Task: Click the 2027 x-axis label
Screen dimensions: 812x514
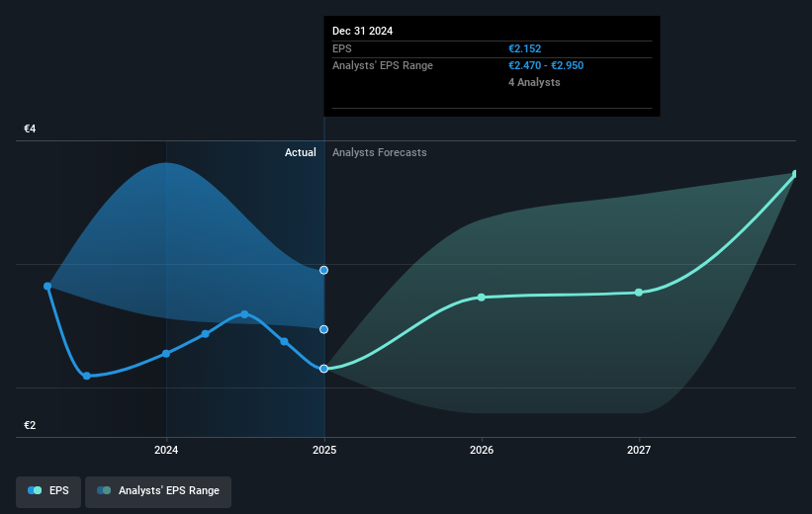Action: [639, 450]
